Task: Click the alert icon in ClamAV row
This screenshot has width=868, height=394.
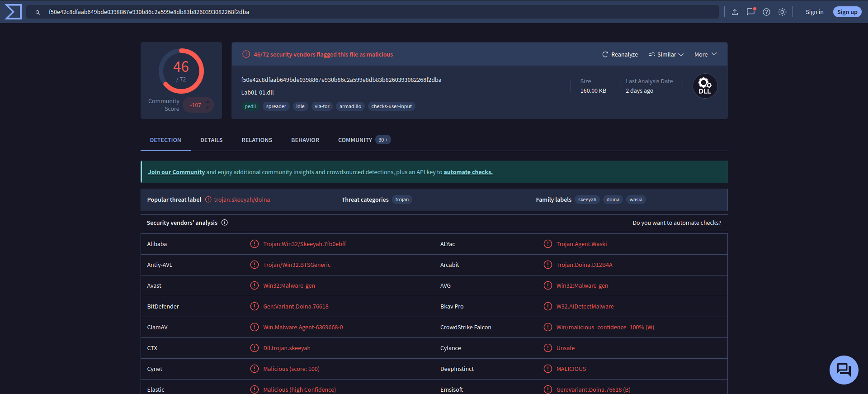Action: [x=255, y=327]
